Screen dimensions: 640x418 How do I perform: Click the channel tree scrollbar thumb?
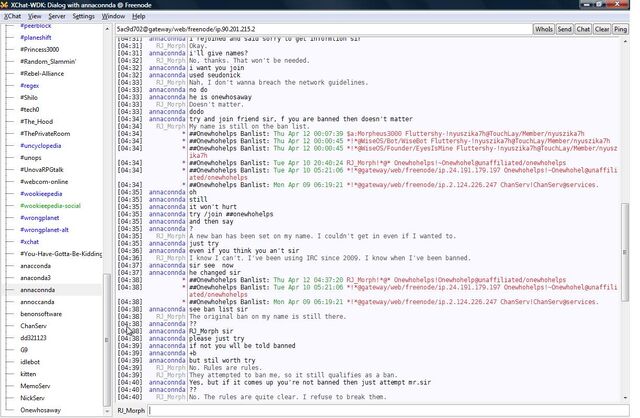107,340
